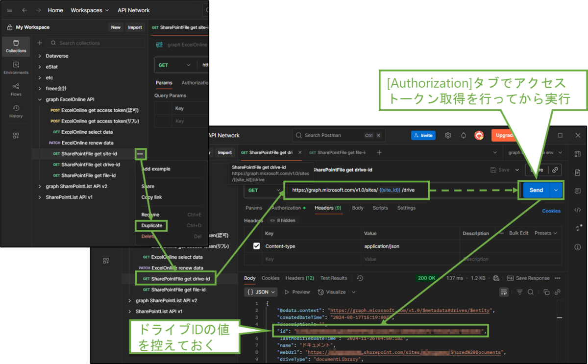Click the user avatar in the front window header
Image resolution: width=588 pixels, height=364 pixels.
tap(479, 135)
